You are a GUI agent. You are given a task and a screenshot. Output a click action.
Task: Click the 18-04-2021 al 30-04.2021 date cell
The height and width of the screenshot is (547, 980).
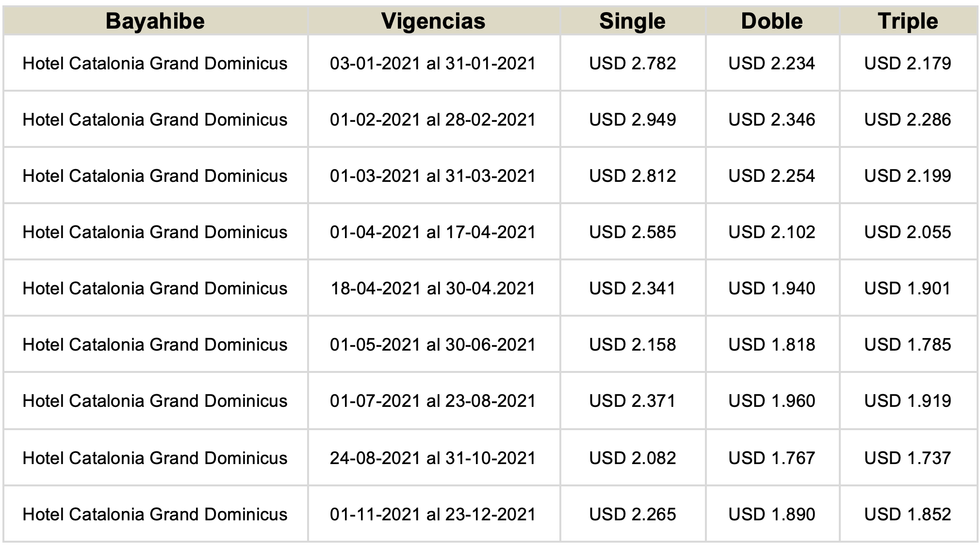point(433,289)
